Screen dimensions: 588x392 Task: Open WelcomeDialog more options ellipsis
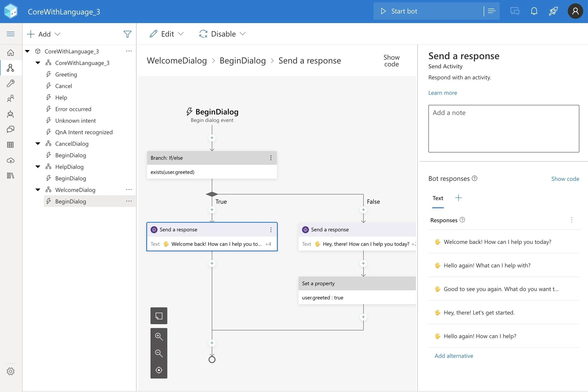(129, 190)
